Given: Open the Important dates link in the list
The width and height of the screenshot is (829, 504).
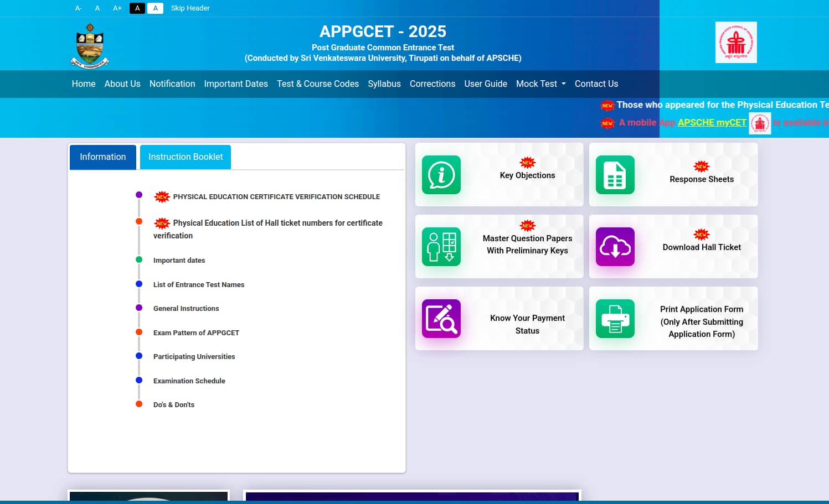Looking at the screenshot, I should [179, 261].
